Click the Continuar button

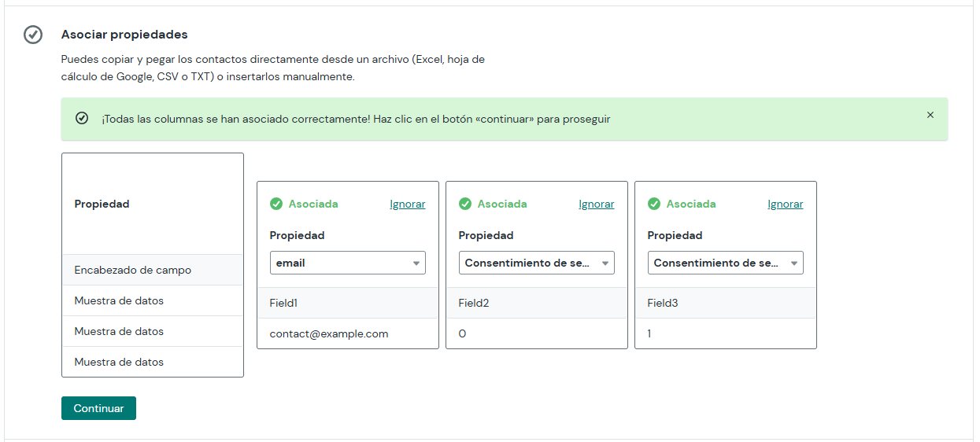[x=98, y=408]
